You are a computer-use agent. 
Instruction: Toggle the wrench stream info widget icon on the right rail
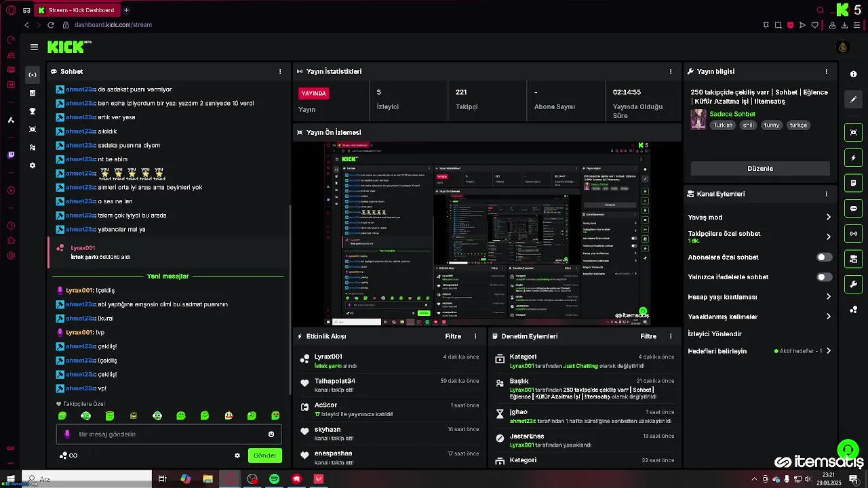(853, 284)
